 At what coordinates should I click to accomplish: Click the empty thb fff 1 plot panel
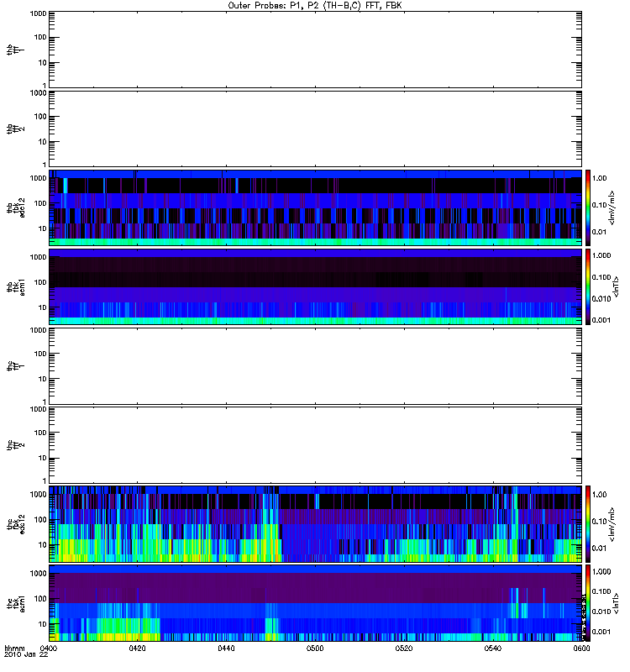click(315, 50)
